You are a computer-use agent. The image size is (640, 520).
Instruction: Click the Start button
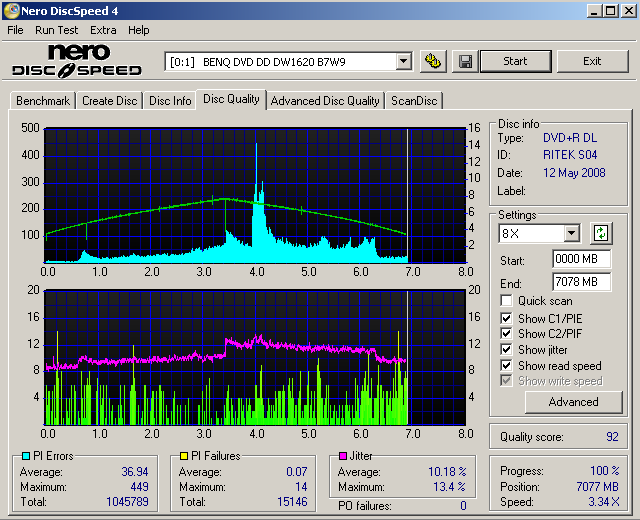pyautogui.click(x=516, y=61)
